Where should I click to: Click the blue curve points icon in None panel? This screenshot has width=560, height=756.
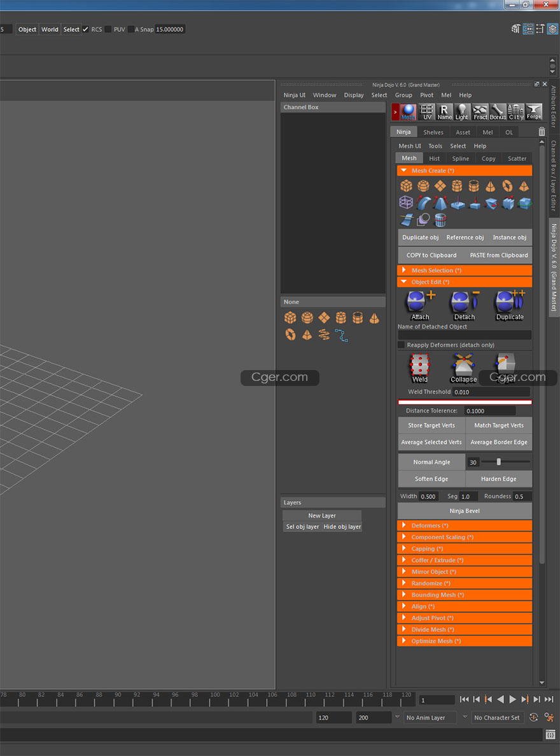click(341, 335)
